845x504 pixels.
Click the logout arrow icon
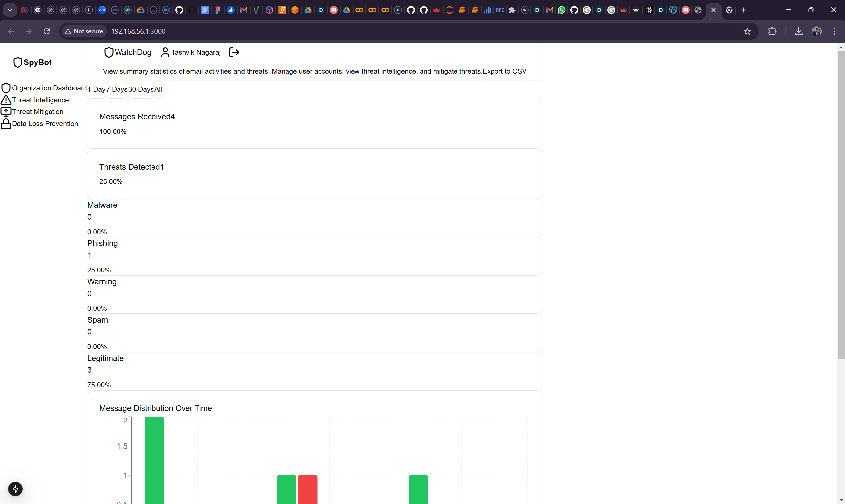coord(234,52)
